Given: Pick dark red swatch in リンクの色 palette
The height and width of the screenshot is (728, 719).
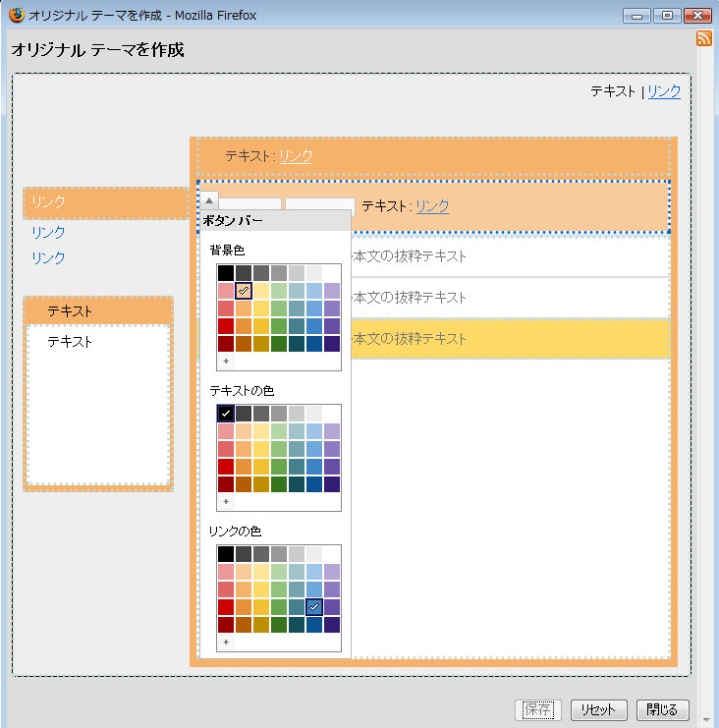Looking at the screenshot, I should (x=226, y=625).
